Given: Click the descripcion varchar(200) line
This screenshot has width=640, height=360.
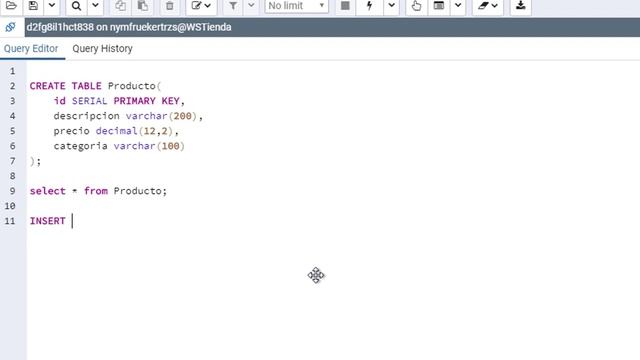Looking at the screenshot, I should point(128,116).
